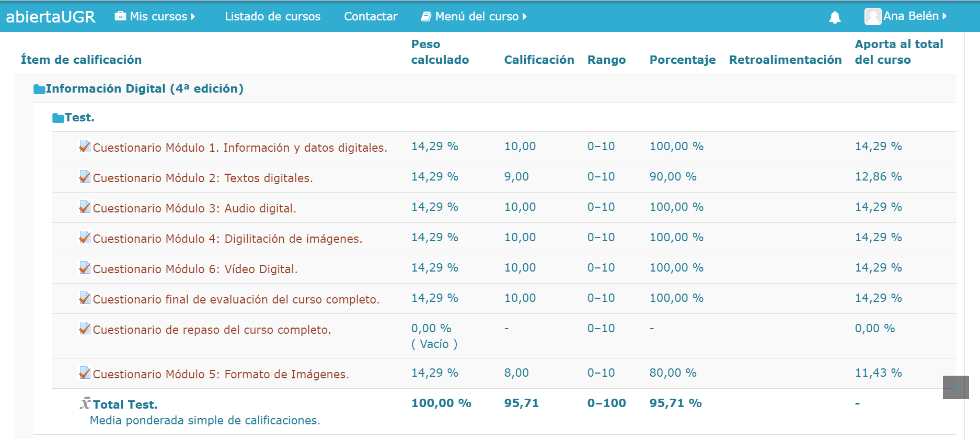Expand the Mis cursos dropdown menu

tap(155, 17)
